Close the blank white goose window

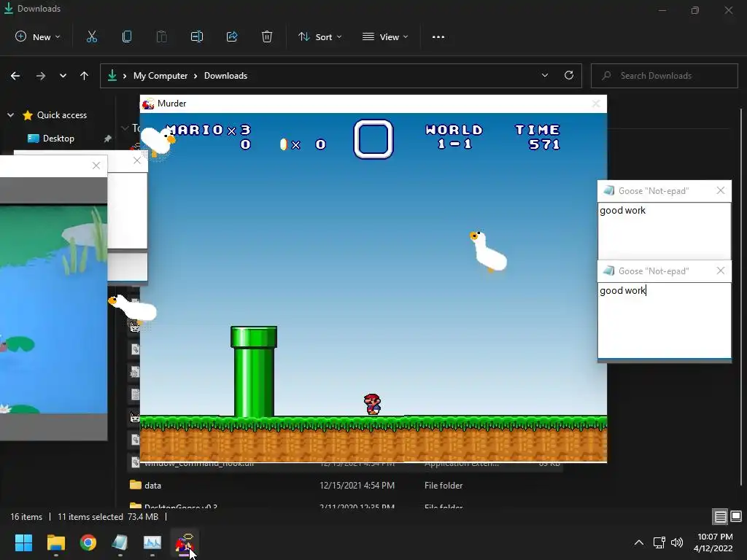[x=137, y=160]
